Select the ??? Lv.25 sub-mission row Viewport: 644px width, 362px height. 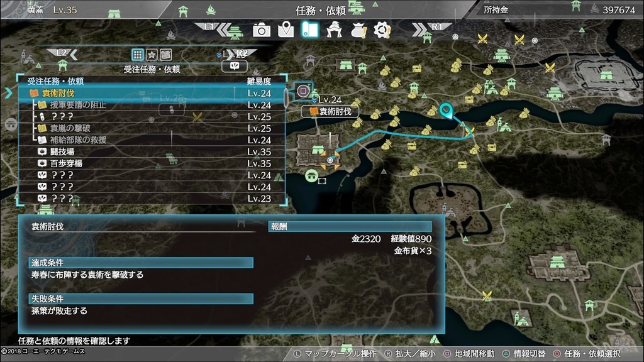[152, 116]
